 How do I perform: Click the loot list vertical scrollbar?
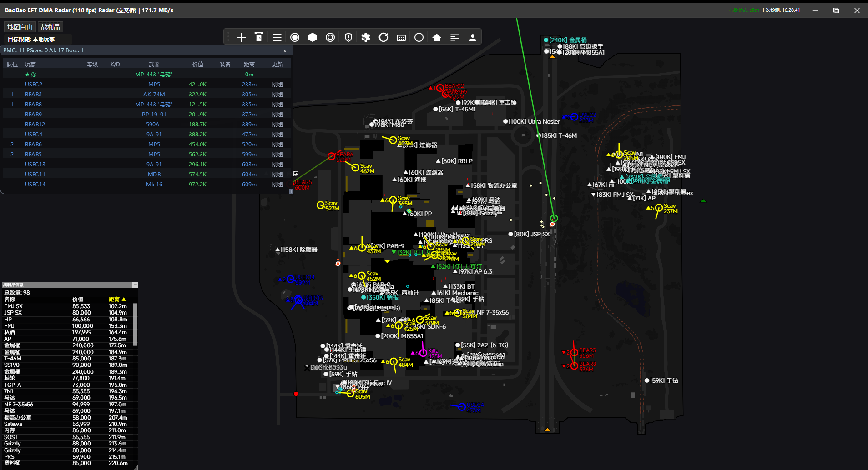click(135, 325)
